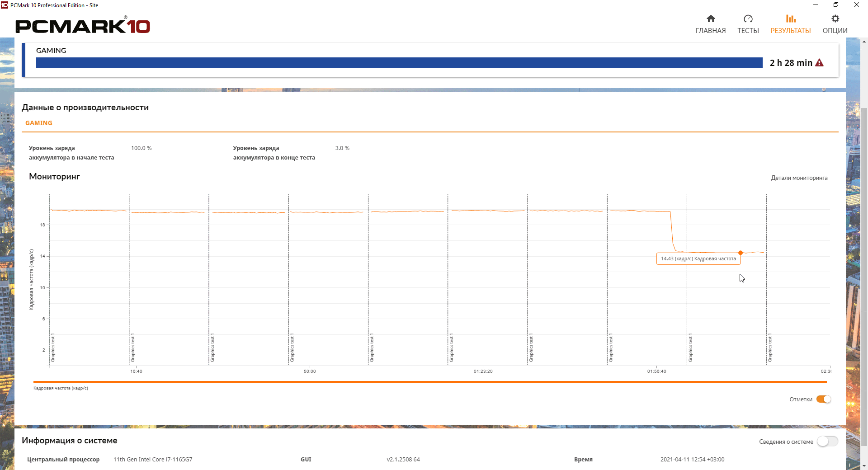Open the ТЕСТЫ gauge icon
Image resolution: width=868 pixels, height=470 pixels.
click(748, 19)
